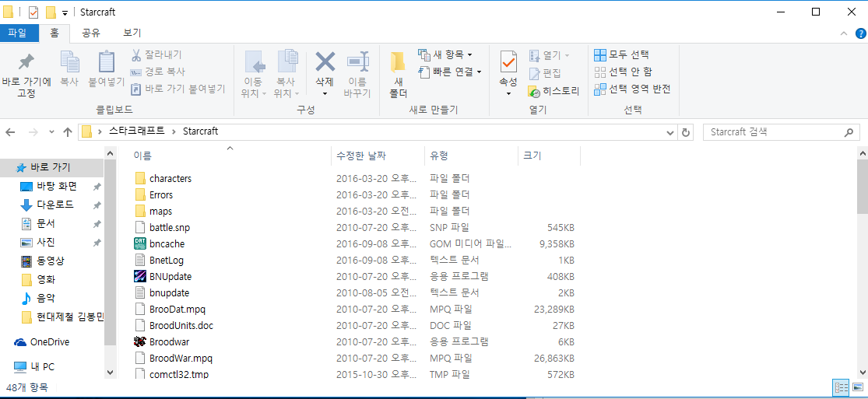
Task: Click the Videos (동영상) film icon
Action: (x=26, y=261)
